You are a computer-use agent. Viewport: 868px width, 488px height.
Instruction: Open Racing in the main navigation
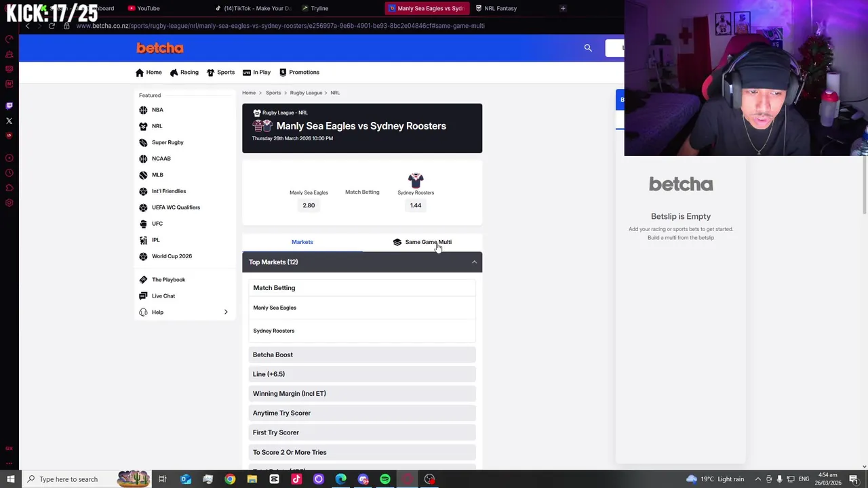pyautogui.click(x=184, y=73)
